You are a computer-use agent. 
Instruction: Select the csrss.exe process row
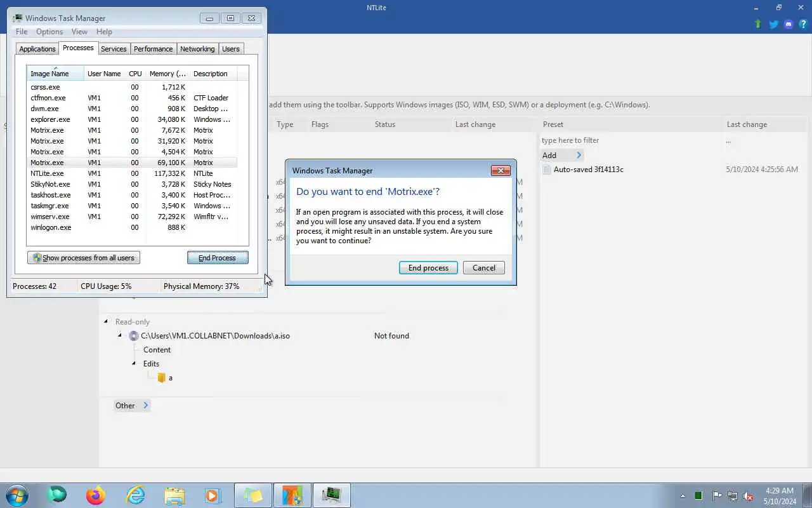click(x=132, y=87)
